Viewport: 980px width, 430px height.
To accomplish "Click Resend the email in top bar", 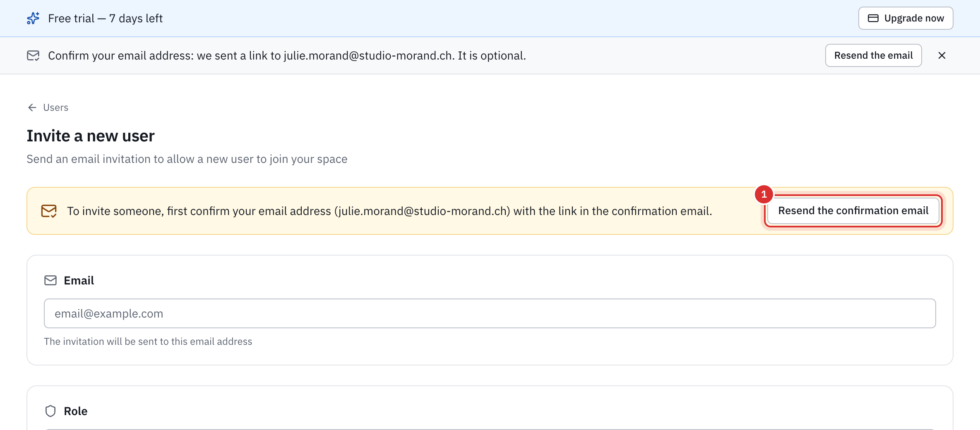I will [x=873, y=55].
